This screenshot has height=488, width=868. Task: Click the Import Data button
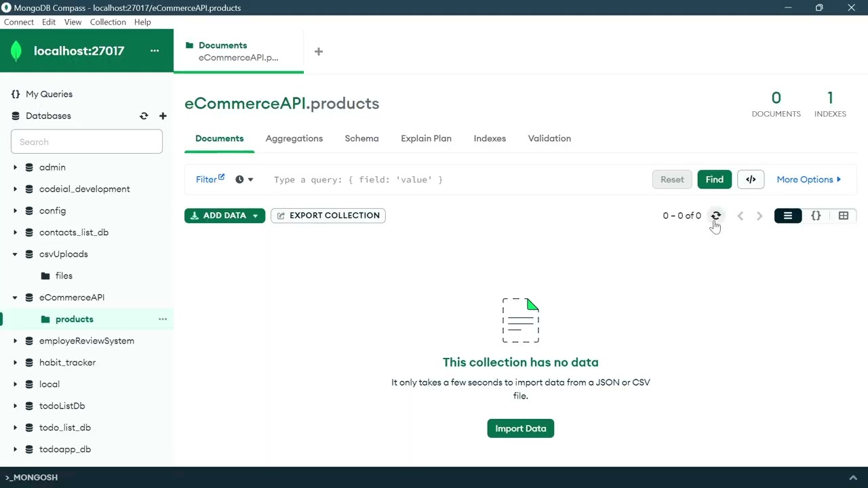(x=521, y=428)
